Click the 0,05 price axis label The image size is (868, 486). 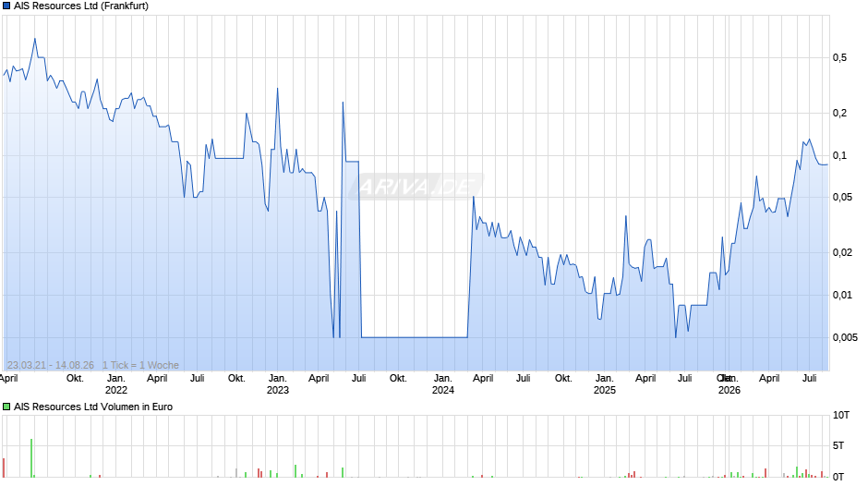(x=842, y=198)
